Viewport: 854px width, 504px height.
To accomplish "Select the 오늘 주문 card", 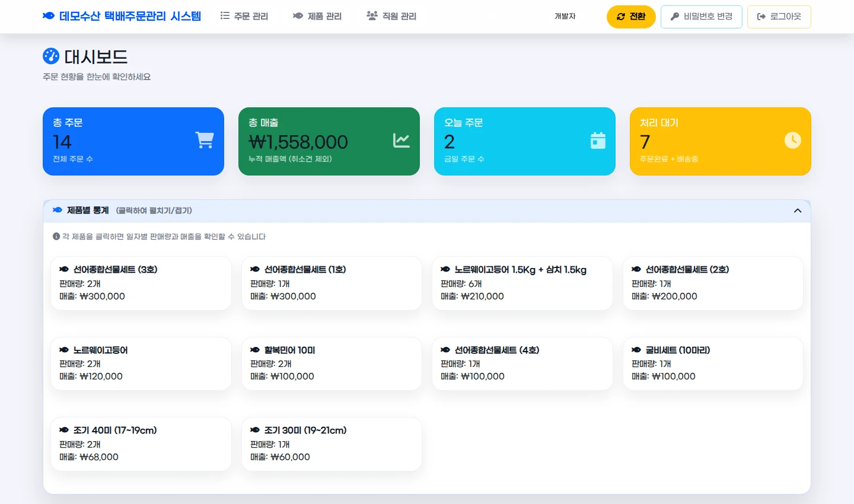I will pyautogui.click(x=525, y=141).
